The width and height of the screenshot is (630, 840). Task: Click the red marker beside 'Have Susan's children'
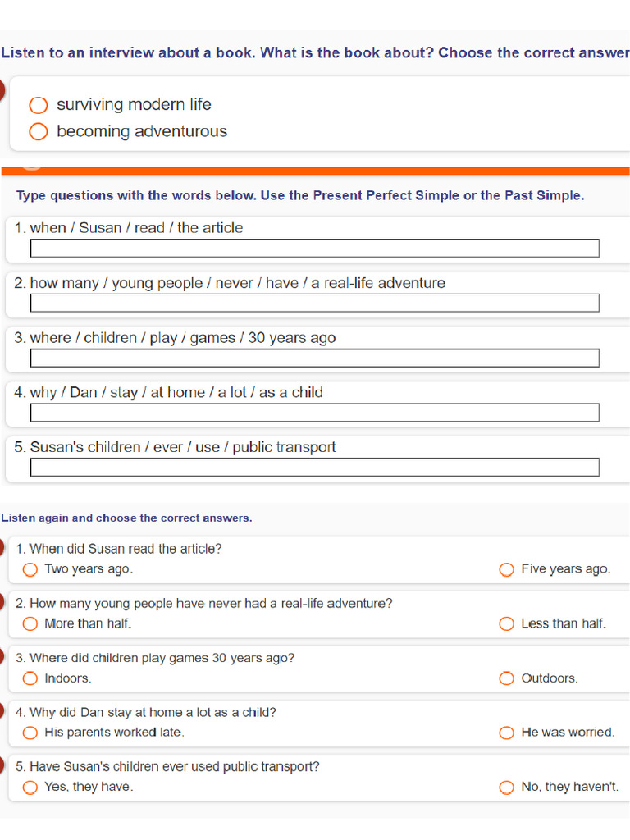point(2,766)
